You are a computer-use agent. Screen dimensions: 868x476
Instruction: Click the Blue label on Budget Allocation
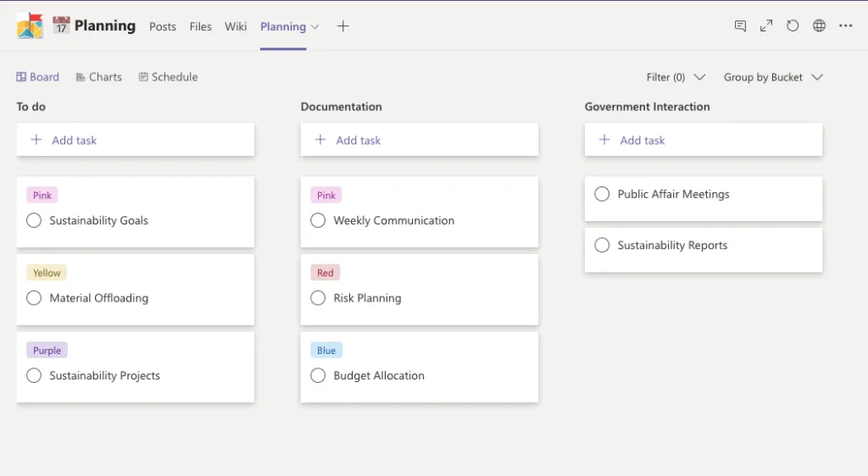[x=326, y=350]
